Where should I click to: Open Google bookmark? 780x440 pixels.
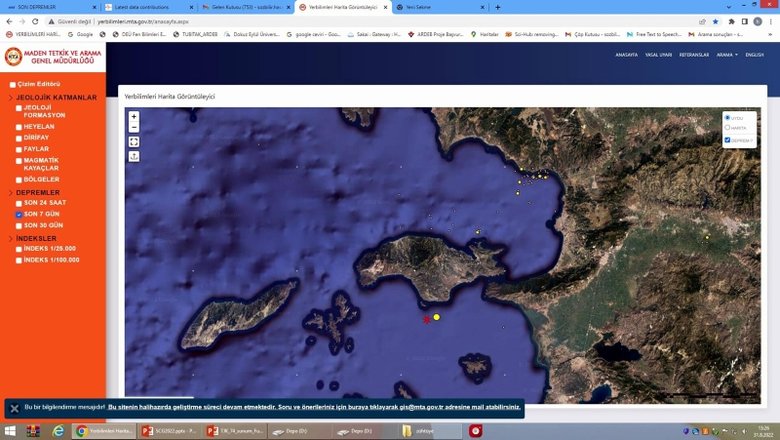tap(80, 35)
